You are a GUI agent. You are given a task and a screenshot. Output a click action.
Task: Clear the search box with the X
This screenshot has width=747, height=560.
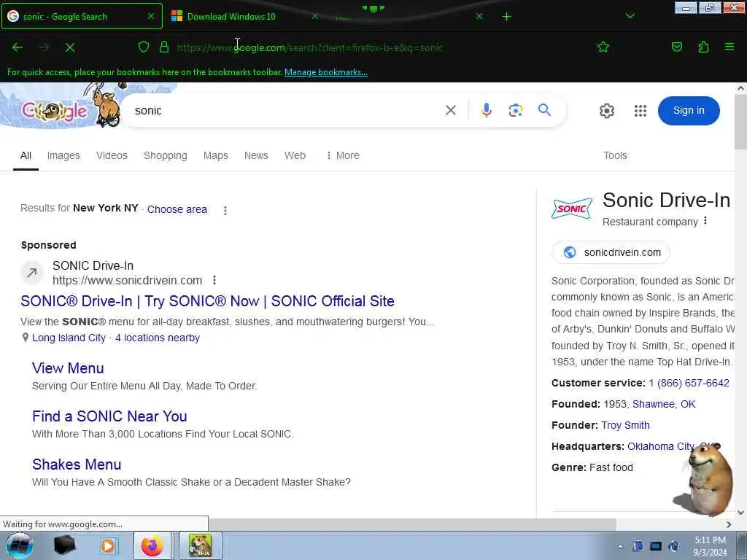(450, 111)
